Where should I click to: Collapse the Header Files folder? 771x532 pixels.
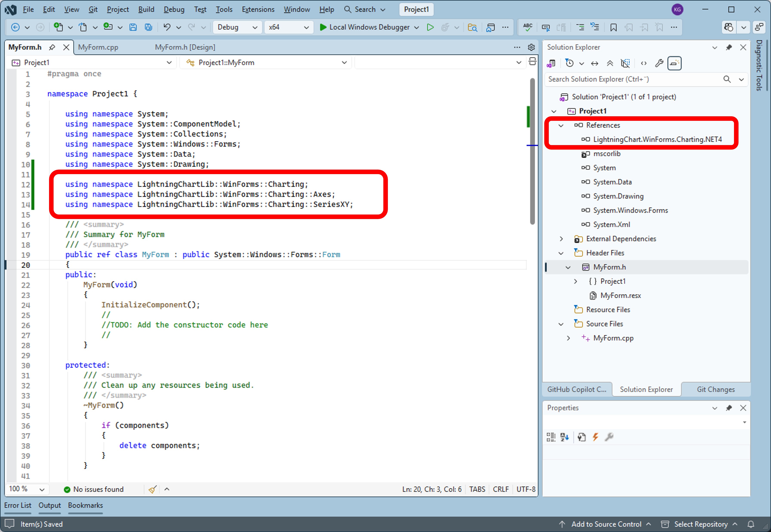point(561,253)
